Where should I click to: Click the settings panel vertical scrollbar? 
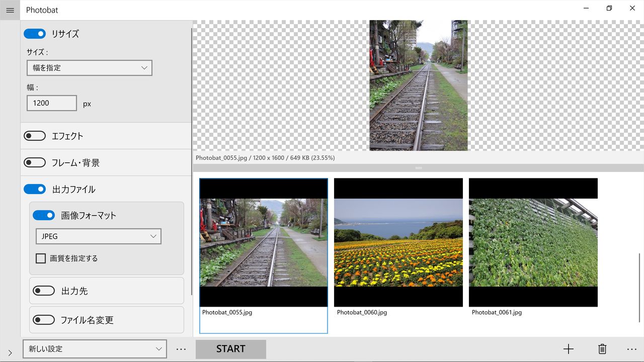coord(192,161)
